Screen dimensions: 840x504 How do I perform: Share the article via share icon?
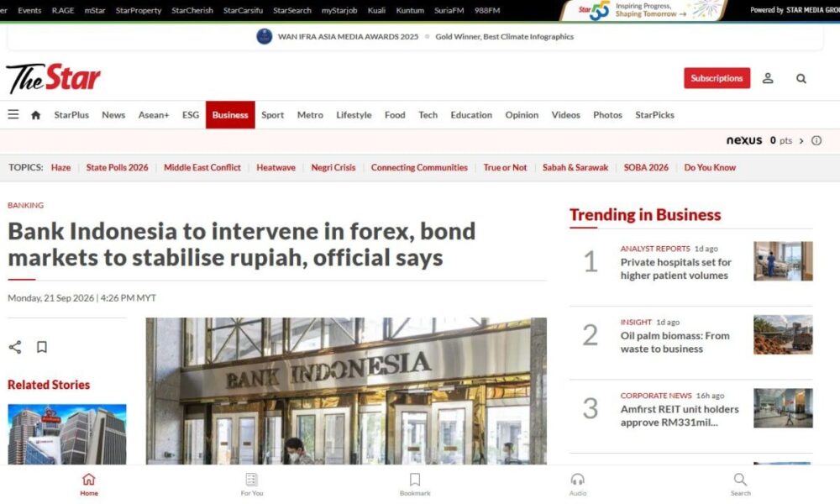tap(15, 347)
